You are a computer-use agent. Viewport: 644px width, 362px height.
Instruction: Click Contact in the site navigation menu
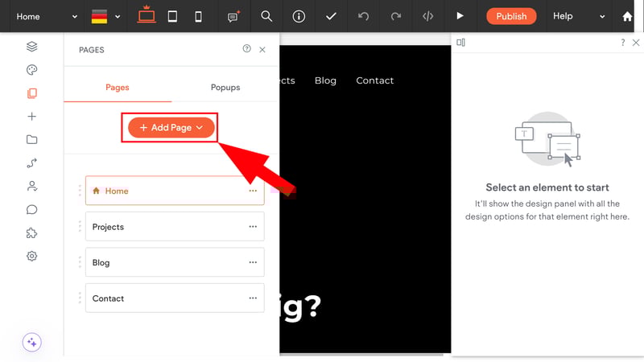[x=374, y=80]
